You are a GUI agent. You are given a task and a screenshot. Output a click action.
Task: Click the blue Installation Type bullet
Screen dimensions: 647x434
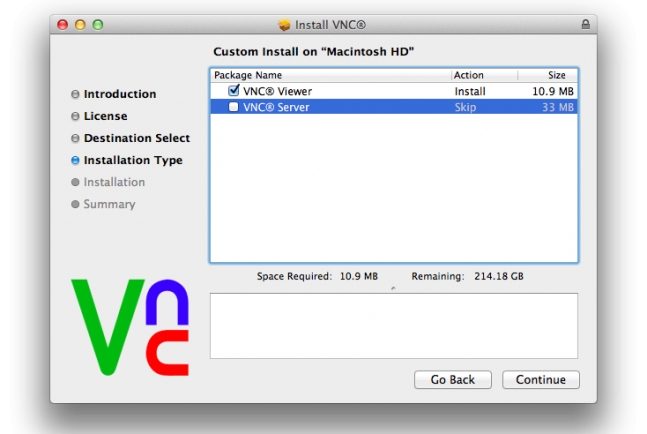75,160
